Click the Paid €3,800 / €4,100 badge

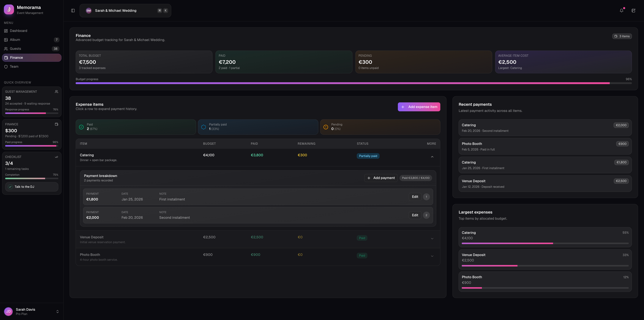pos(416,178)
